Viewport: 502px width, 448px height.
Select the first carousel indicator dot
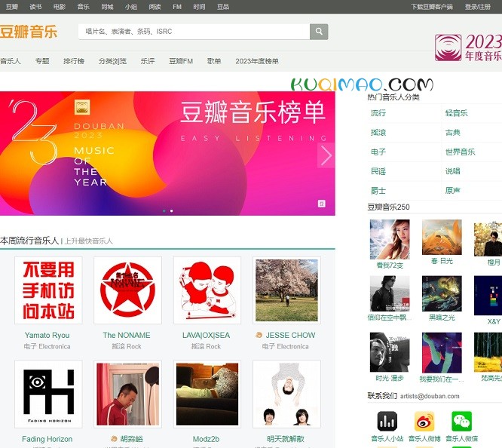tap(164, 211)
